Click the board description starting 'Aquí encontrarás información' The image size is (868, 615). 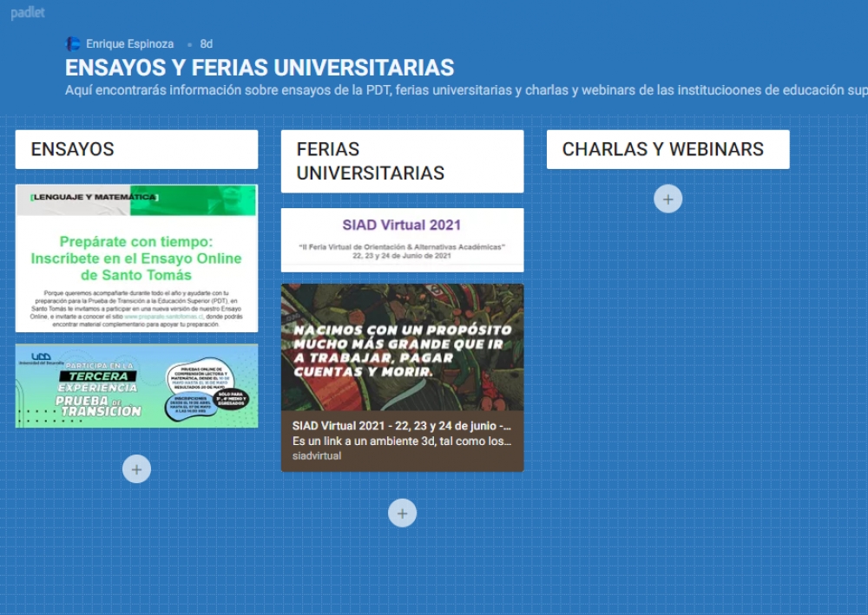pos(466,90)
